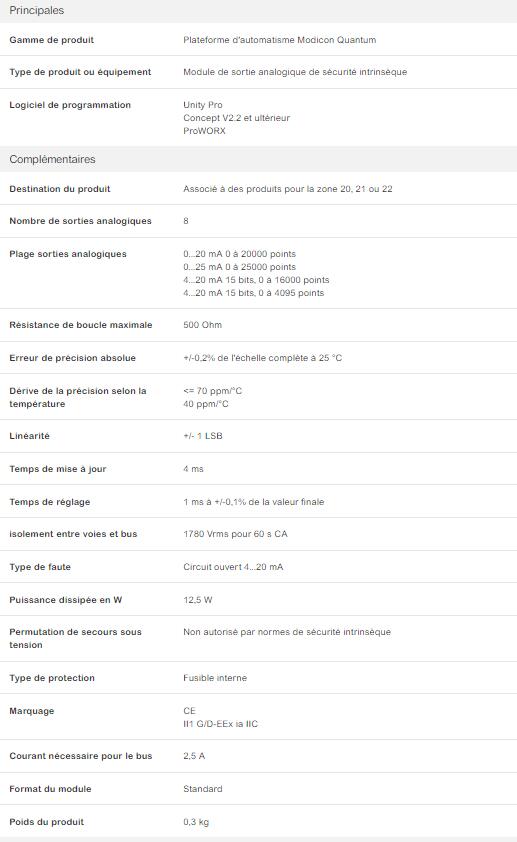Click the Complémentaires section header
The width and height of the screenshot is (517, 842).
coord(52,159)
